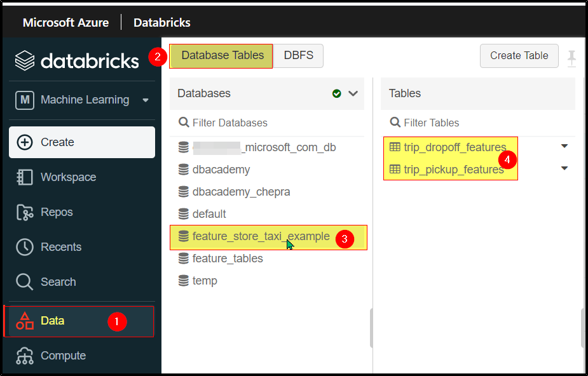The image size is (588, 376).
Task: Click the green check status icon in Databases
Action: 337,93
